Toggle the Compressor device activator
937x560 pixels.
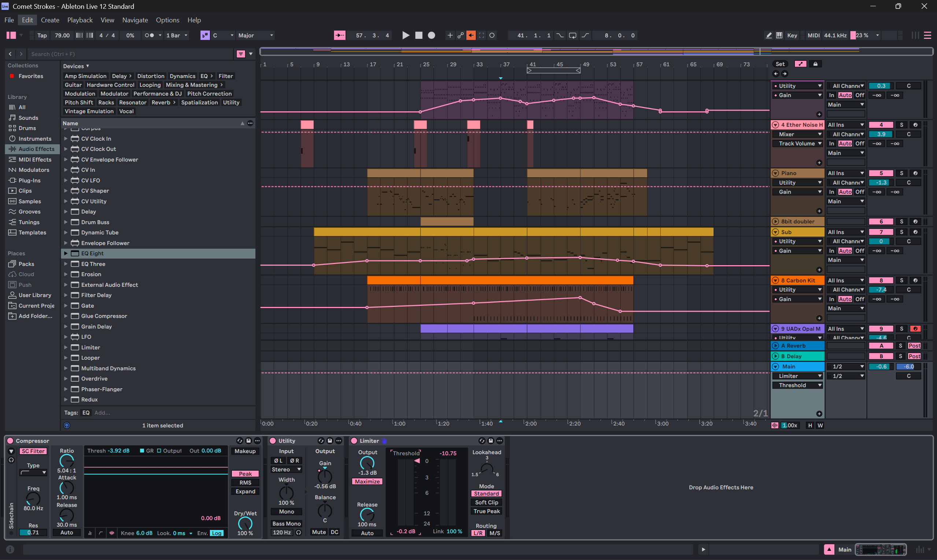[x=11, y=441]
